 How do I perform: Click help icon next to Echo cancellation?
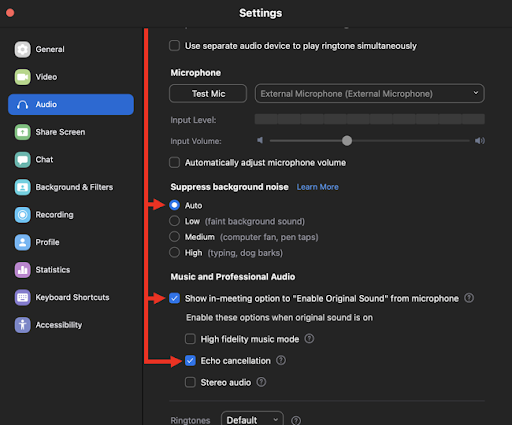pyautogui.click(x=281, y=360)
